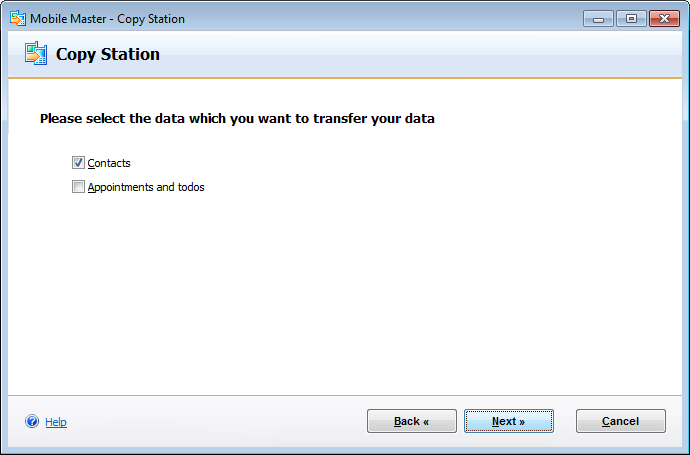The height and width of the screenshot is (455, 690).
Task: Click the Copy Station header icon
Action: (x=36, y=54)
